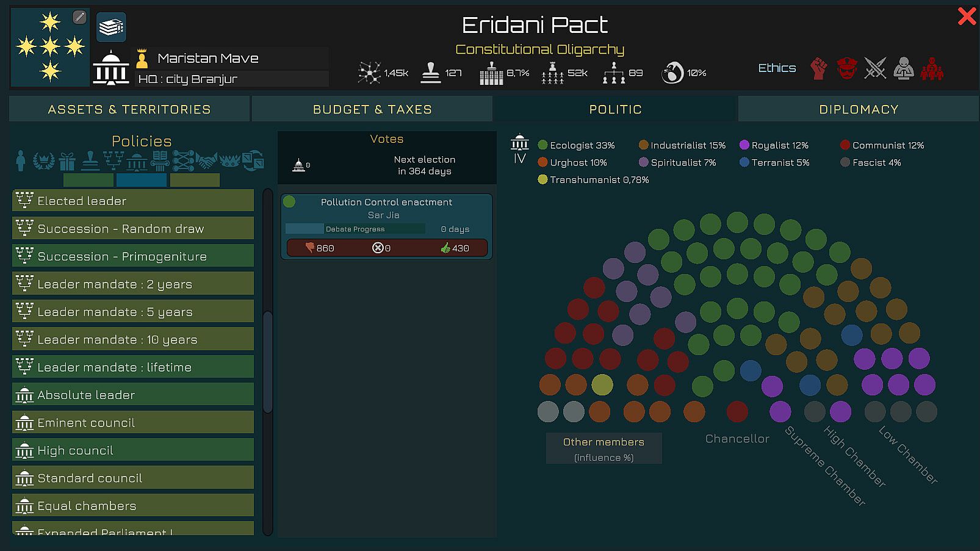Click the meditating figure ethics icon
Image resolution: width=980 pixels, height=551 pixels.
[x=904, y=68]
